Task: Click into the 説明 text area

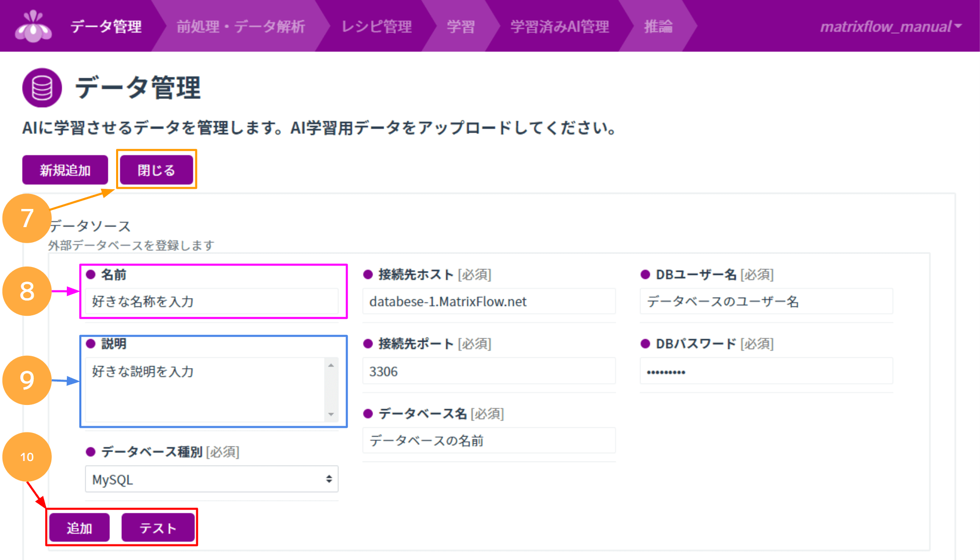Action: pyautogui.click(x=205, y=389)
